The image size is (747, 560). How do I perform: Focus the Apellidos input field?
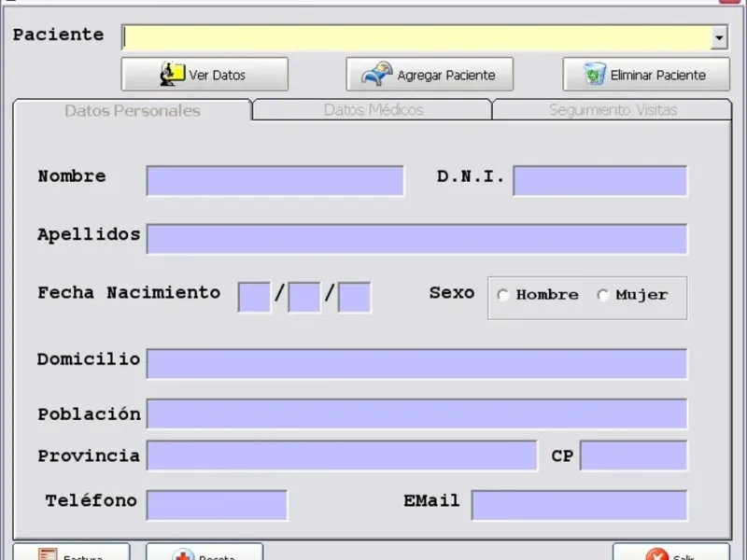point(416,239)
